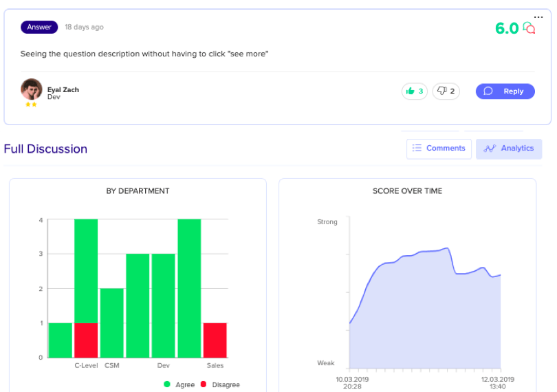Click the '18 days ago' timestamp
Screen dimensions: 557x392
84,27
